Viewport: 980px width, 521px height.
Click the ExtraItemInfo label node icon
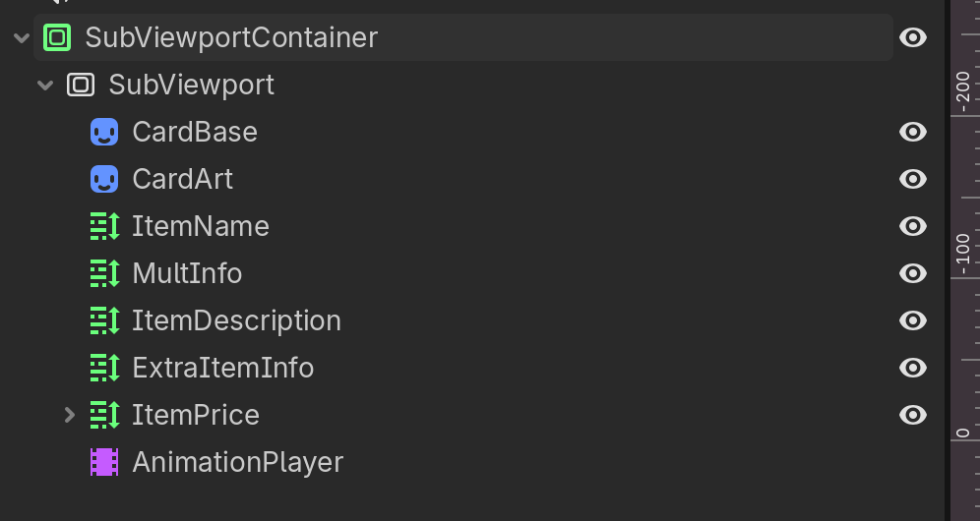coord(104,368)
